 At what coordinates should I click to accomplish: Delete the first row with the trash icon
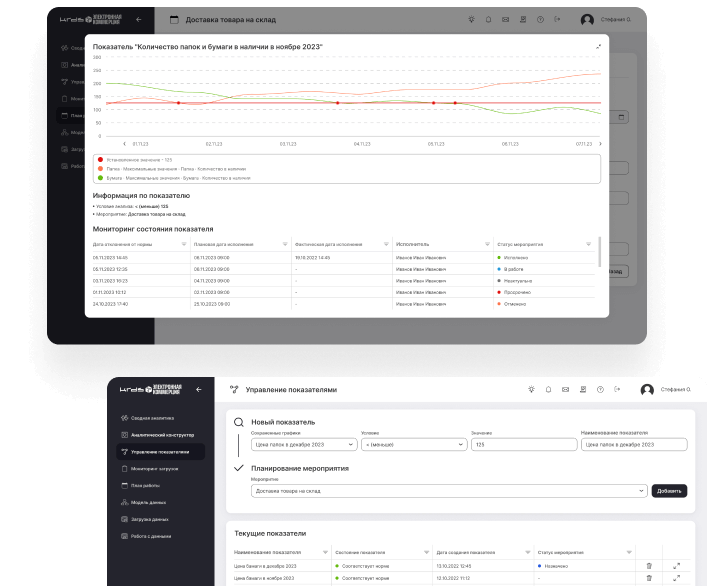[649, 566]
